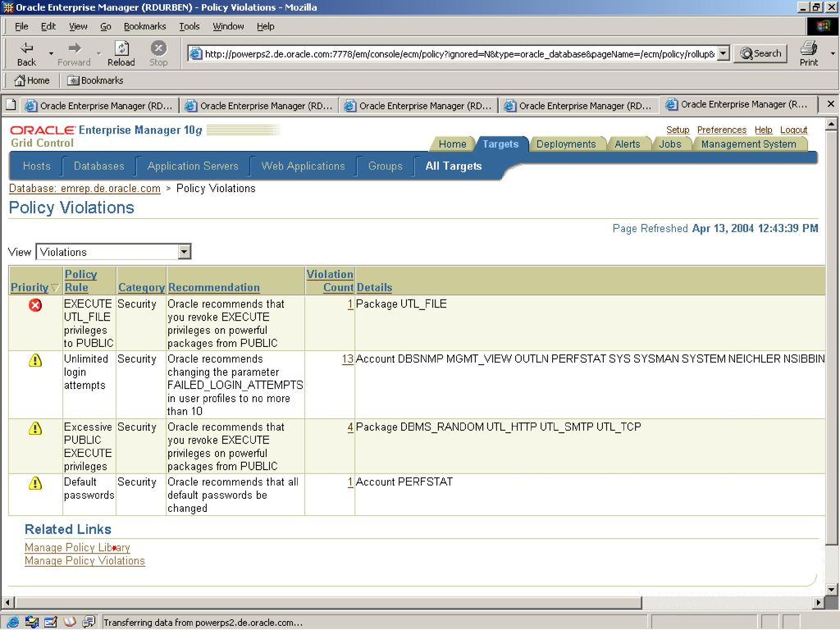Follow the Preferences link
The width and height of the screenshot is (840, 630).
tap(722, 130)
